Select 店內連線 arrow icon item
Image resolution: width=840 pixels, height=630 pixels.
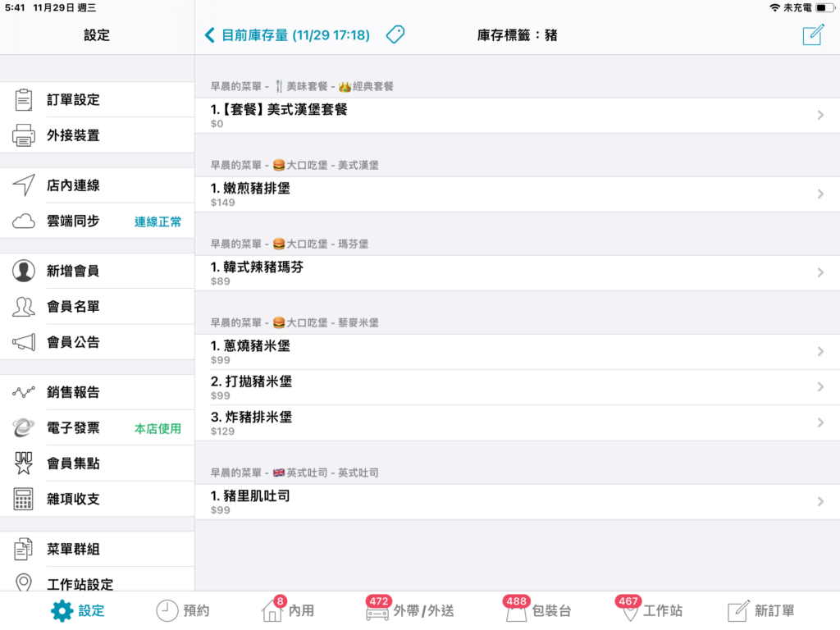click(x=97, y=185)
